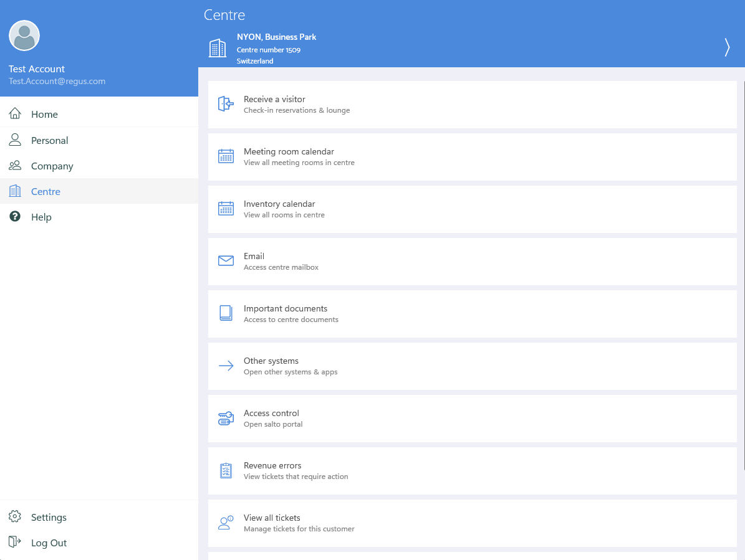Open the Home section in the sidebar
The image size is (745, 560).
(44, 114)
